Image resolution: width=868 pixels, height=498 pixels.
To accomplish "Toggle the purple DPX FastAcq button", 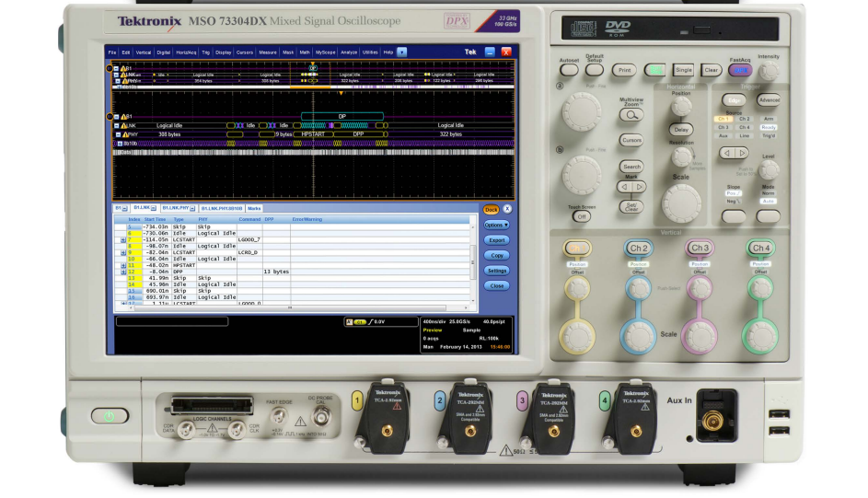I will click(740, 70).
